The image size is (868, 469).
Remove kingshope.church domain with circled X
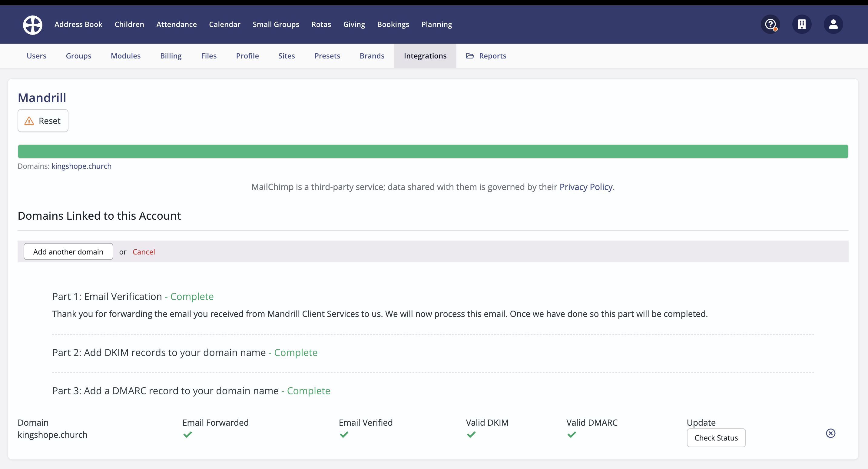pos(831,433)
